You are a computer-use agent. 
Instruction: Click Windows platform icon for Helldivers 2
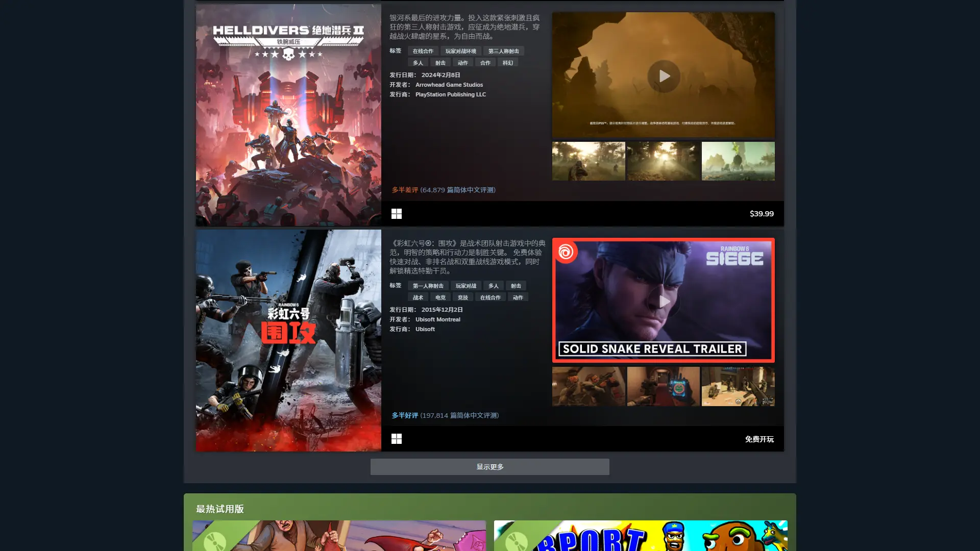(397, 214)
